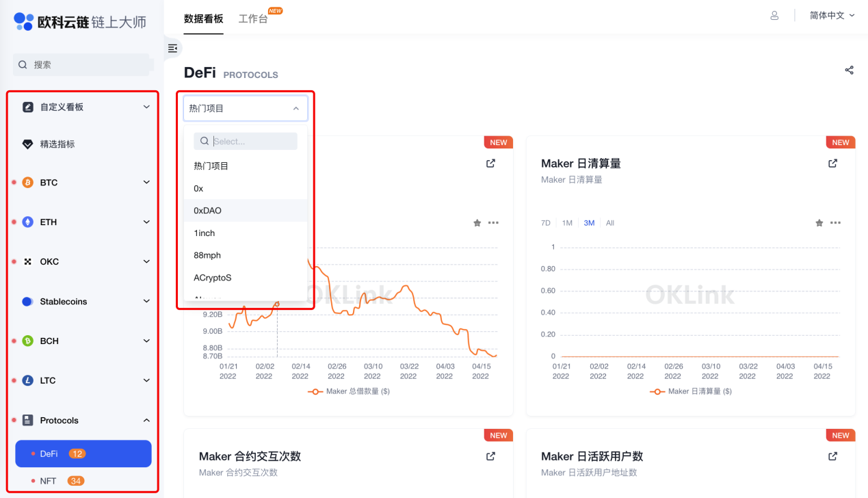Expand the OKC sidebar section
This screenshot has width=868, height=498.
pyautogui.click(x=146, y=262)
